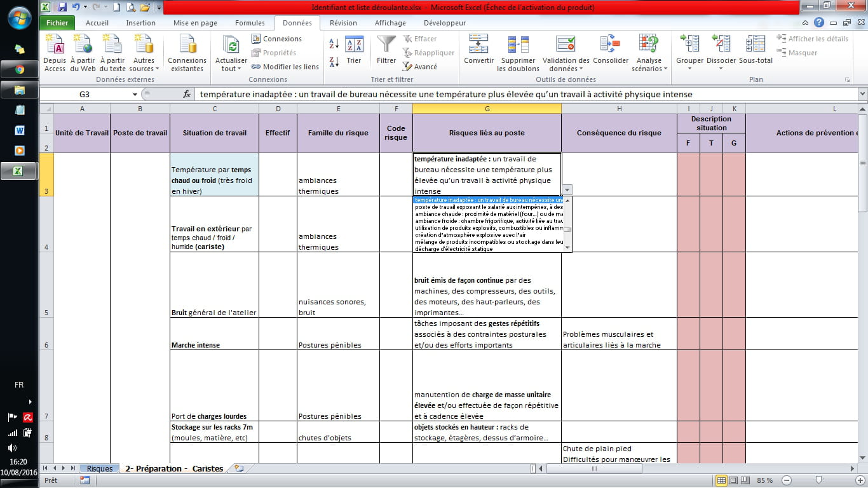Click the Sous-total button
The image size is (868, 488).
(x=756, y=50)
